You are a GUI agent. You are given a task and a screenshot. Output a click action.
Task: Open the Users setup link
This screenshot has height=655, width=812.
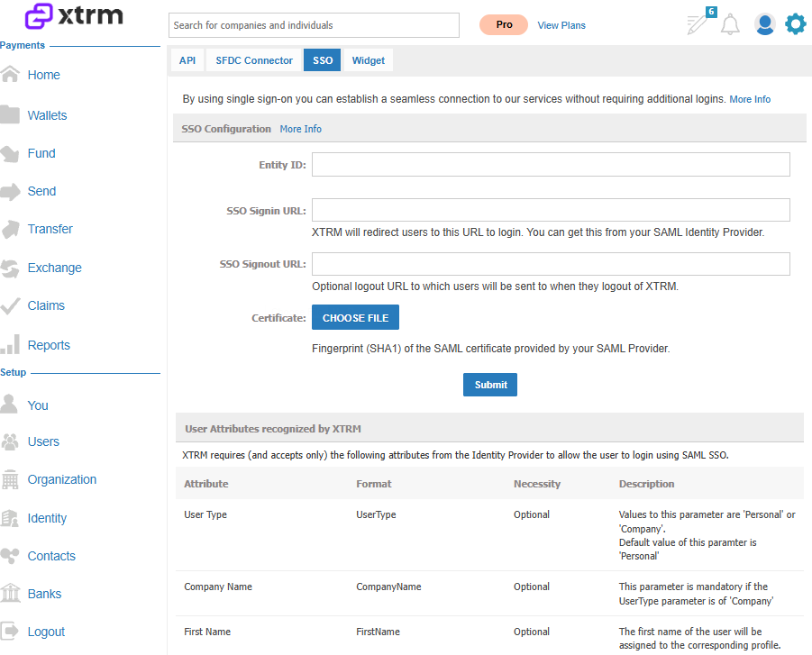coord(43,441)
